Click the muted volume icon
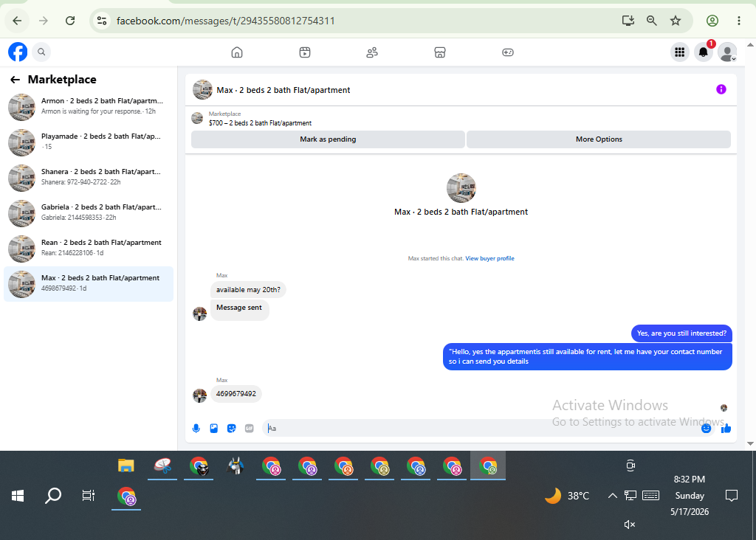 [x=630, y=525]
